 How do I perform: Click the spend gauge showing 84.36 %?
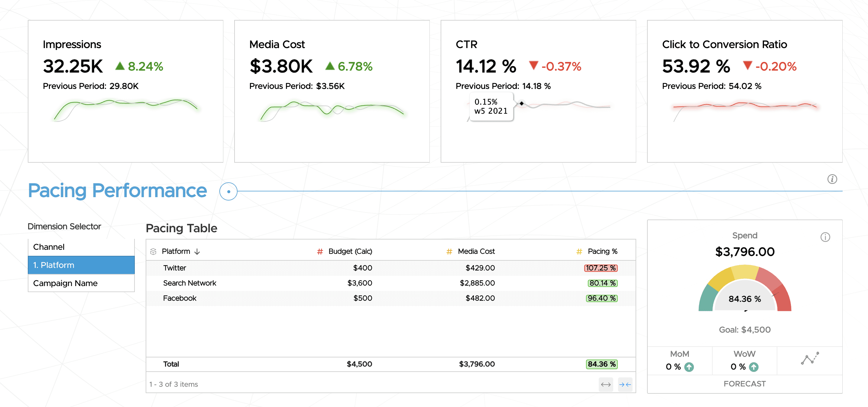(x=745, y=298)
